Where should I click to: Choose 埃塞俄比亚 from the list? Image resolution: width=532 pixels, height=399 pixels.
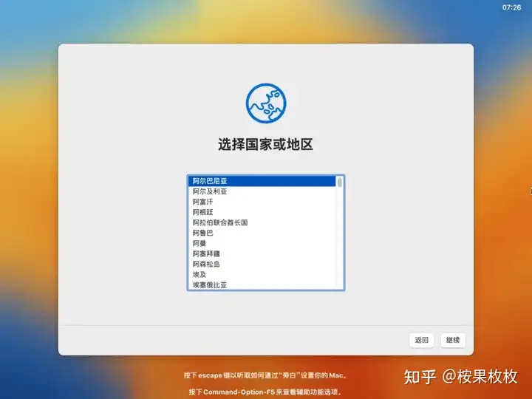(x=262, y=284)
